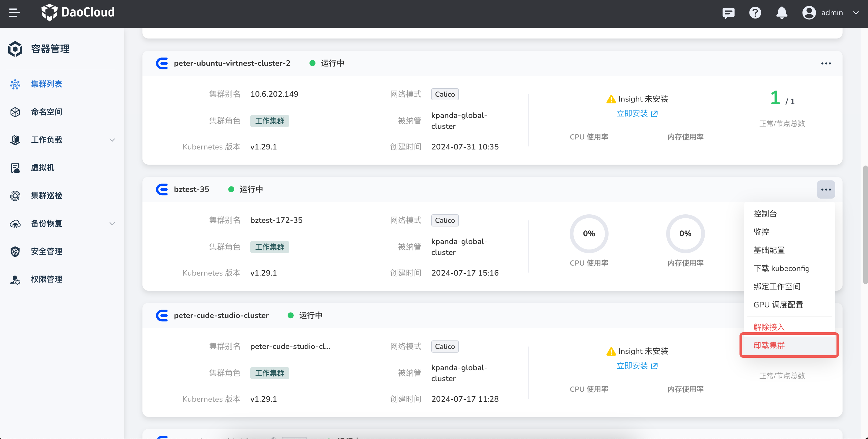Open the 命名空间 sidebar item
This screenshot has width=868, height=439.
pos(46,112)
